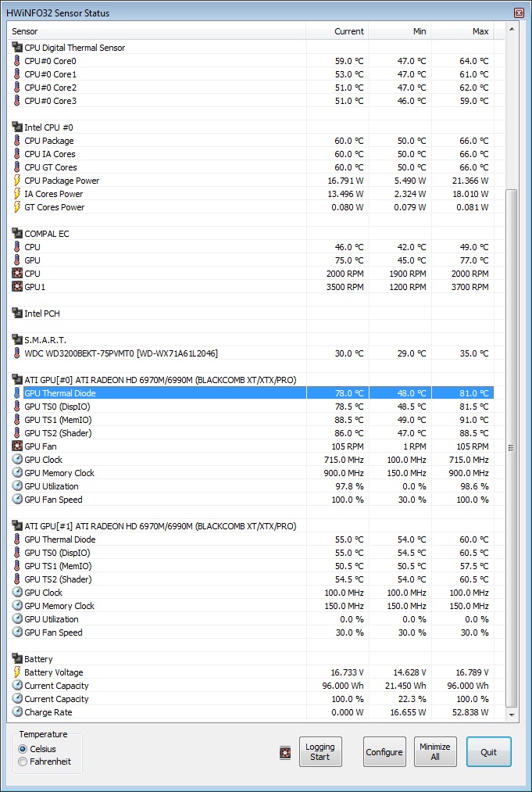Viewport: 532px width, 792px height.
Task: Click the scrollbar up arrow
Action: pos(512,30)
